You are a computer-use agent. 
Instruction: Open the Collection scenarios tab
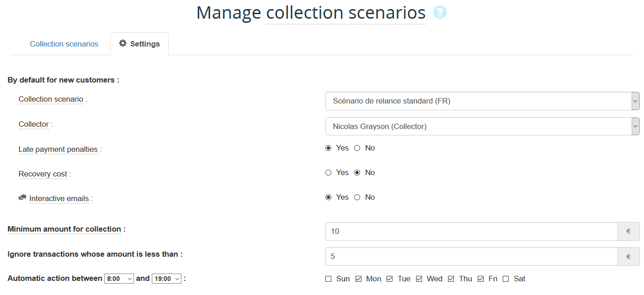point(64,44)
